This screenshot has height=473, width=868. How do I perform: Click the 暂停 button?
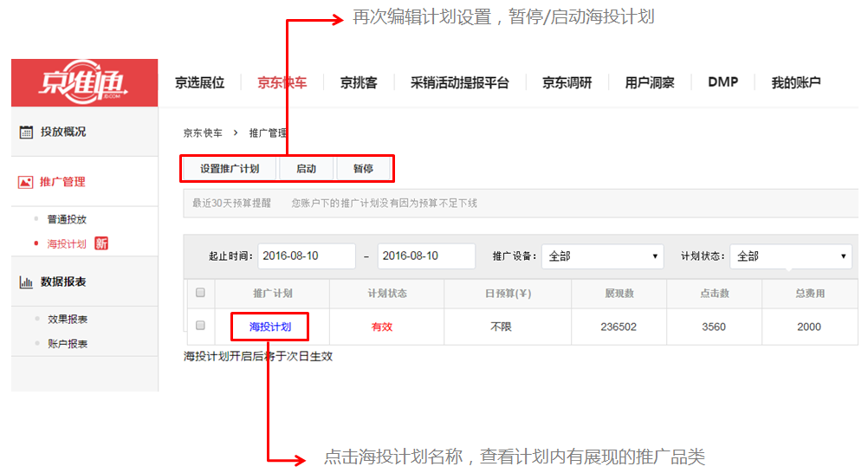click(363, 169)
